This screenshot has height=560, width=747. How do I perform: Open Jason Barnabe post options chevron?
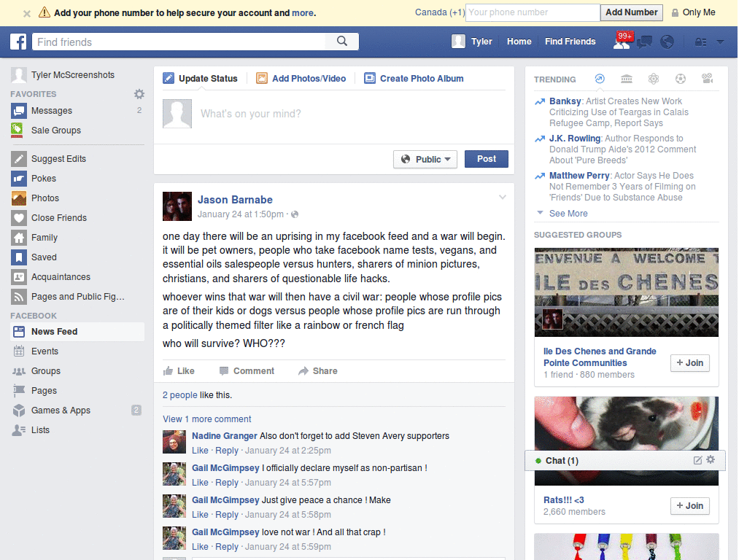(x=502, y=197)
